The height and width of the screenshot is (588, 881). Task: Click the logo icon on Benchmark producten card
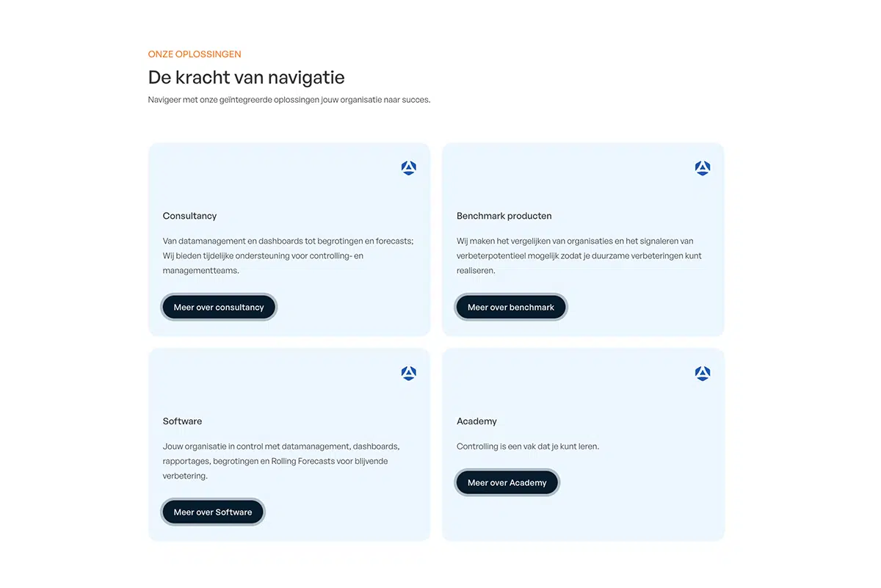(703, 168)
